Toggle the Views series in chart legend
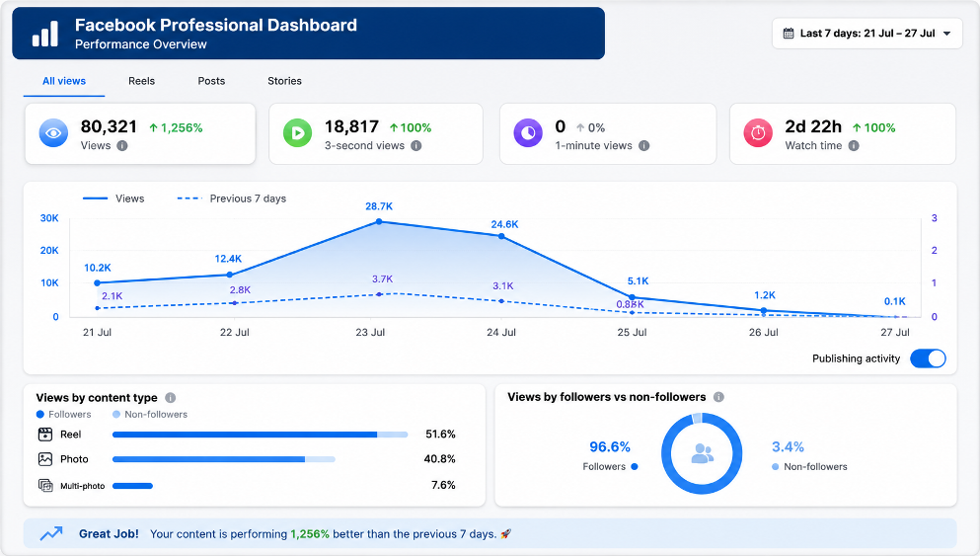The height and width of the screenshot is (556, 980). click(113, 199)
